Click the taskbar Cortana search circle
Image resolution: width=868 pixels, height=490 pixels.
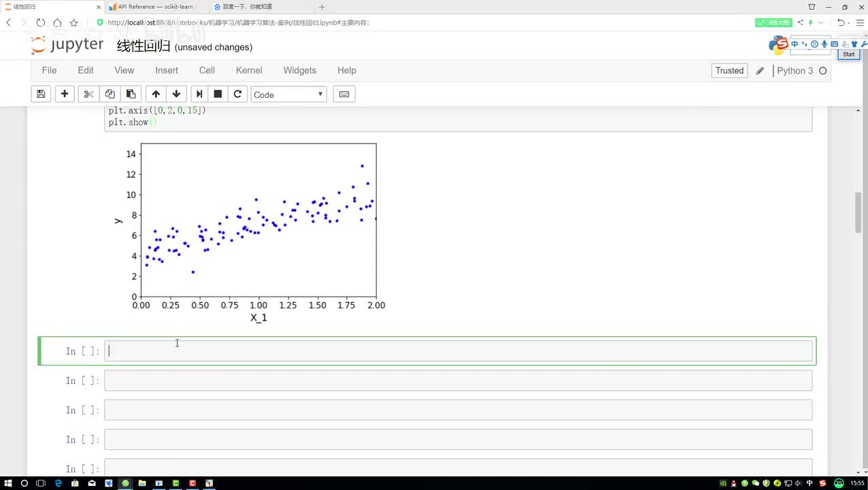point(24,483)
